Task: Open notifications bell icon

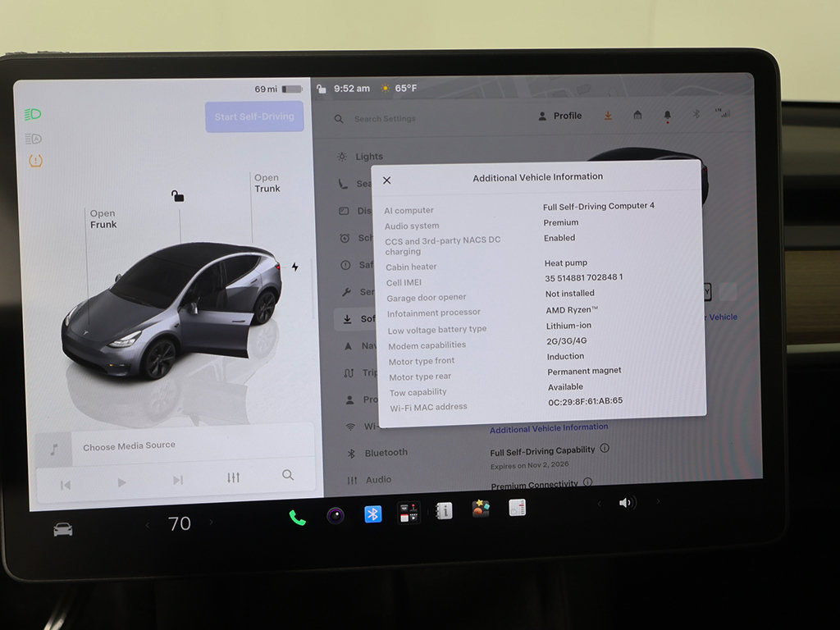Action: click(667, 115)
